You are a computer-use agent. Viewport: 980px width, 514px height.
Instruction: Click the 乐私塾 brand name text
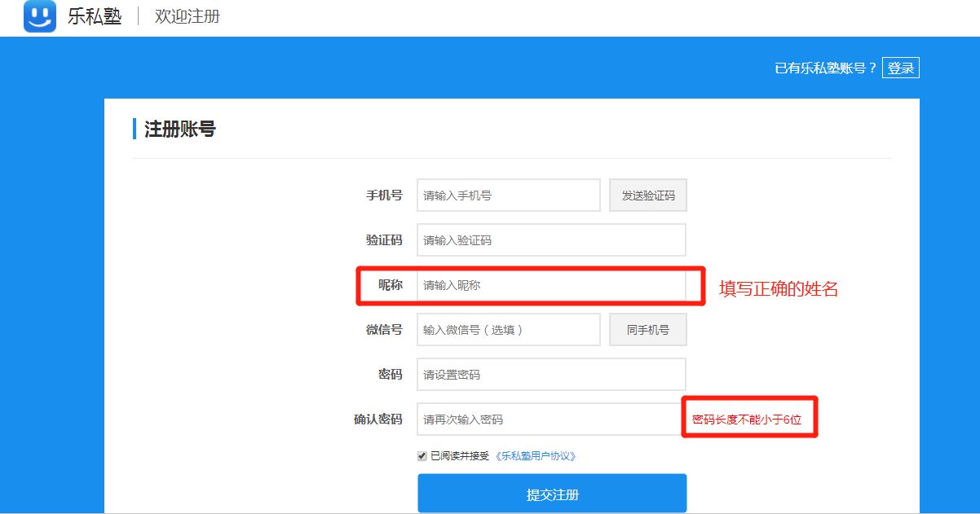[95, 16]
